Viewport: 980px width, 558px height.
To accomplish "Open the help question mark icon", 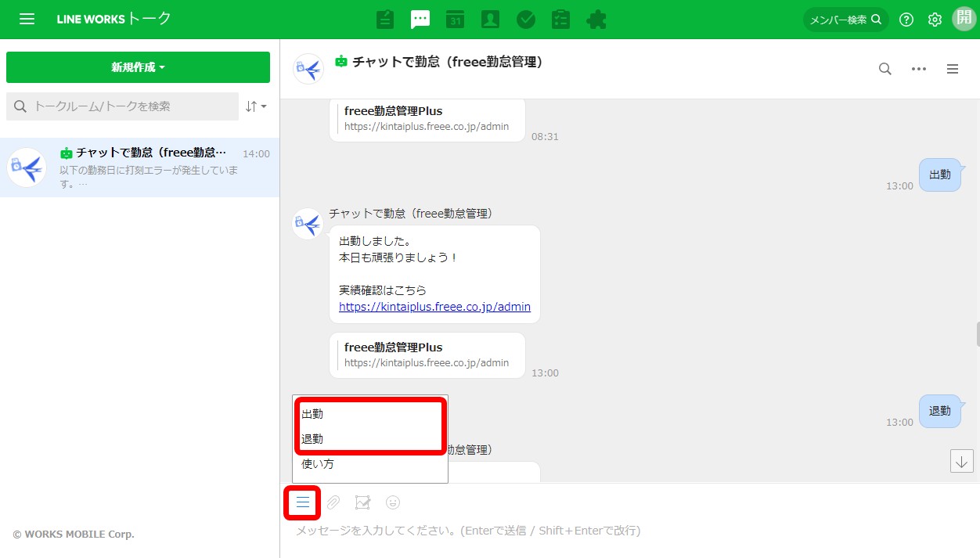I will pos(906,20).
